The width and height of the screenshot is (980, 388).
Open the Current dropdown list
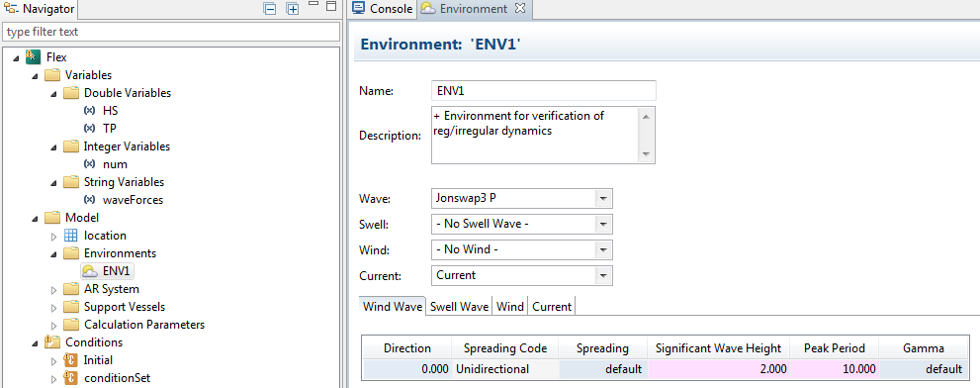click(522, 275)
